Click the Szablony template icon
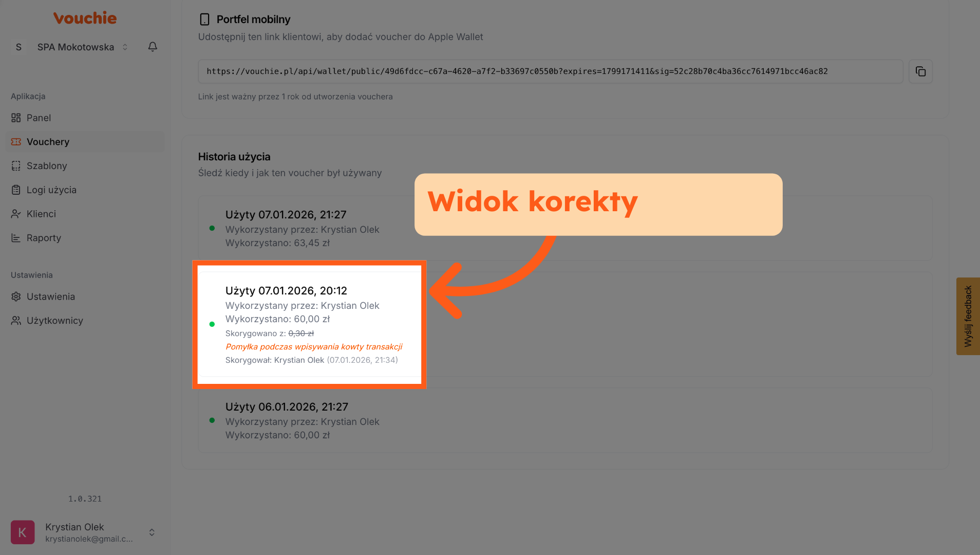Image resolution: width=980 pixels, height=555 pixels. [x=16, y=166]
